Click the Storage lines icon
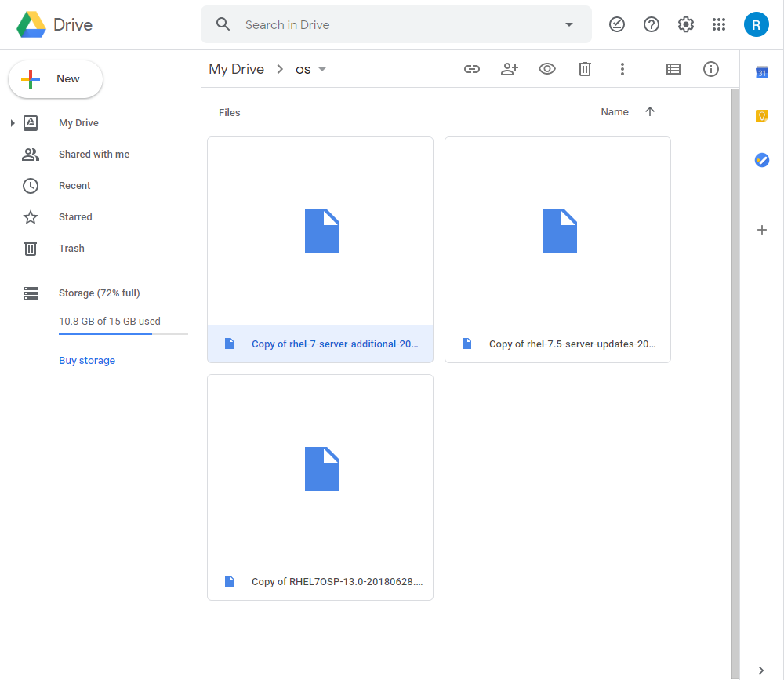Screen dimensions: 784x680 coord(31,293)
